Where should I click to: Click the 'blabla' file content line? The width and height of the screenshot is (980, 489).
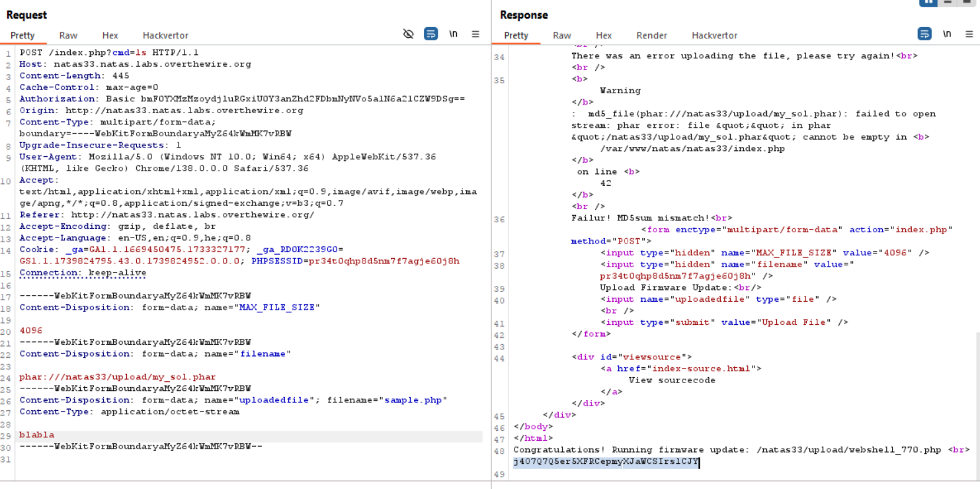pyautogui.click(x=37, y=435)
